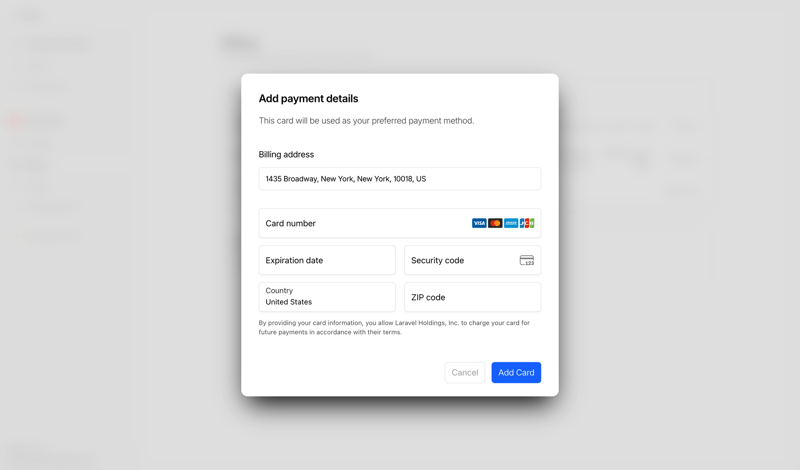800x470 pixels.
Task: Submit with the Add Card button
Action: tap(516, 372)
